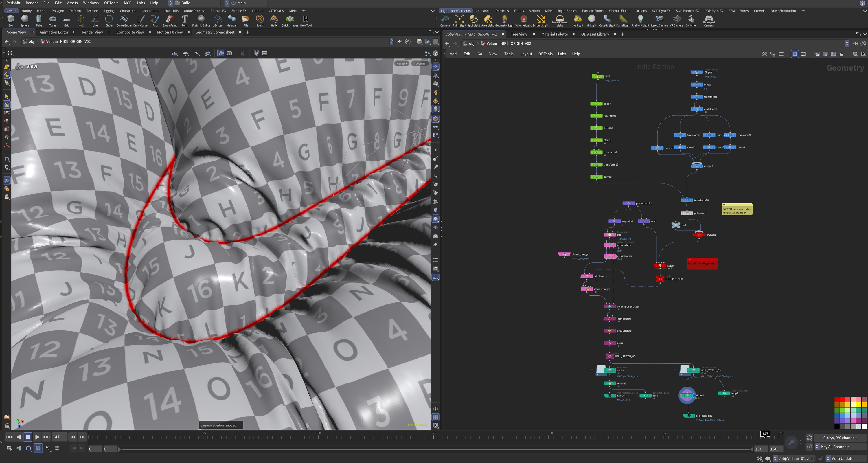This screenshot has width=868, height=463.
Task: Select the Torus shelf tool
Action: click(53, 21)
